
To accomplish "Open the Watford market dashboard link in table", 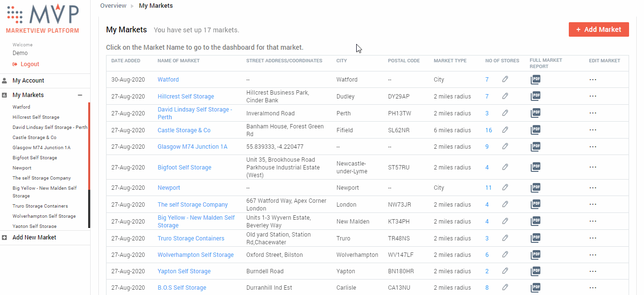I will pos(168,80).
